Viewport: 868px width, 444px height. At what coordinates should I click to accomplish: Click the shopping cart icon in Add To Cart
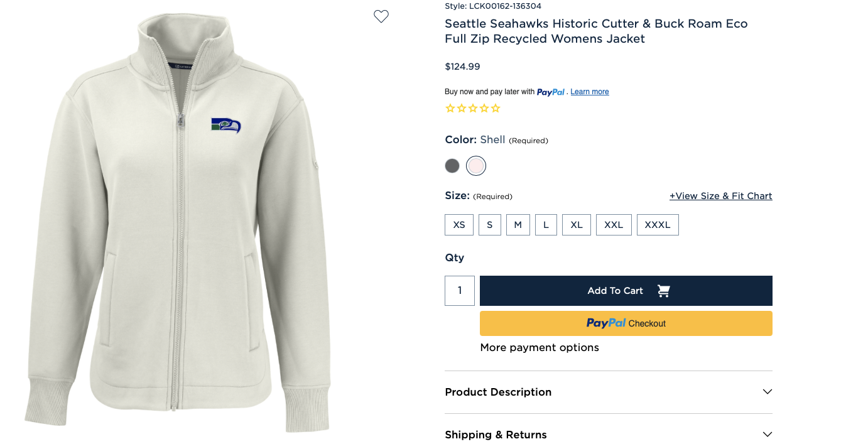point(664,291)
